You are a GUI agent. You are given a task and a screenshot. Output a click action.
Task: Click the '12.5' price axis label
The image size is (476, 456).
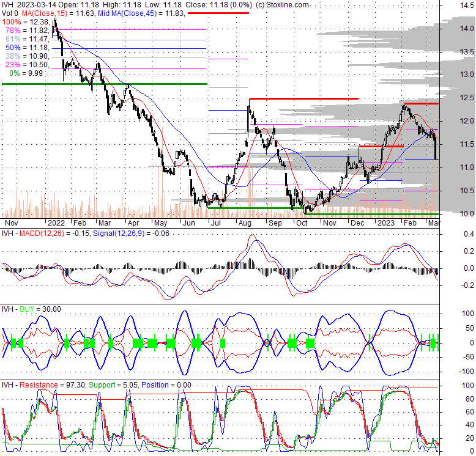(x=467, y=98)
